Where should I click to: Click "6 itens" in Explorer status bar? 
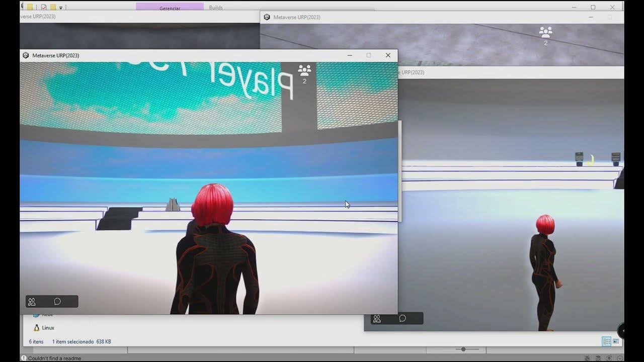pyautogui.click(x=36, y=341)
